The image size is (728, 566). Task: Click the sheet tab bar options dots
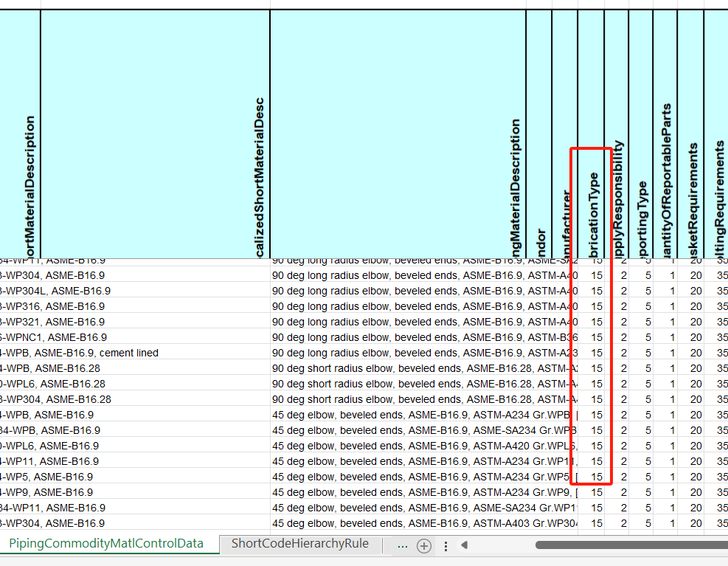point(446,546)
